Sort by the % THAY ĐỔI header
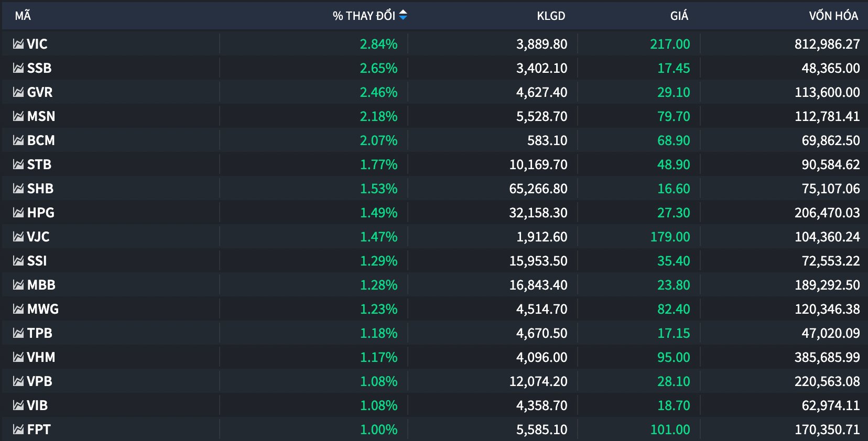The width and height of the screenshot is (868, 441). click(364, 16)
